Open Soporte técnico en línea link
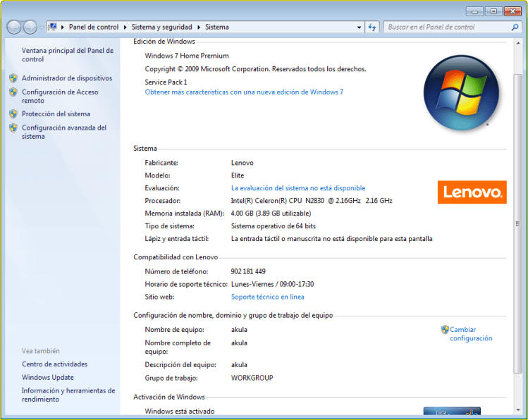The width and height of the screenshot is (528, 420). point(267,297)
